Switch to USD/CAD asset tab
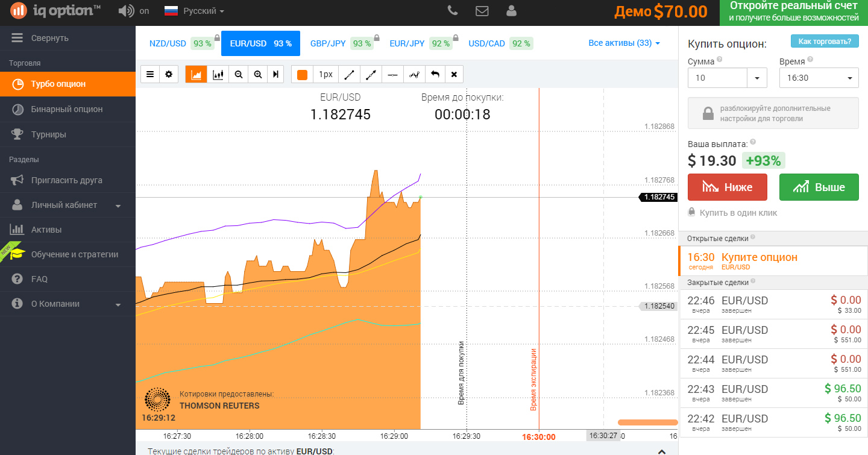 point(500,43)
